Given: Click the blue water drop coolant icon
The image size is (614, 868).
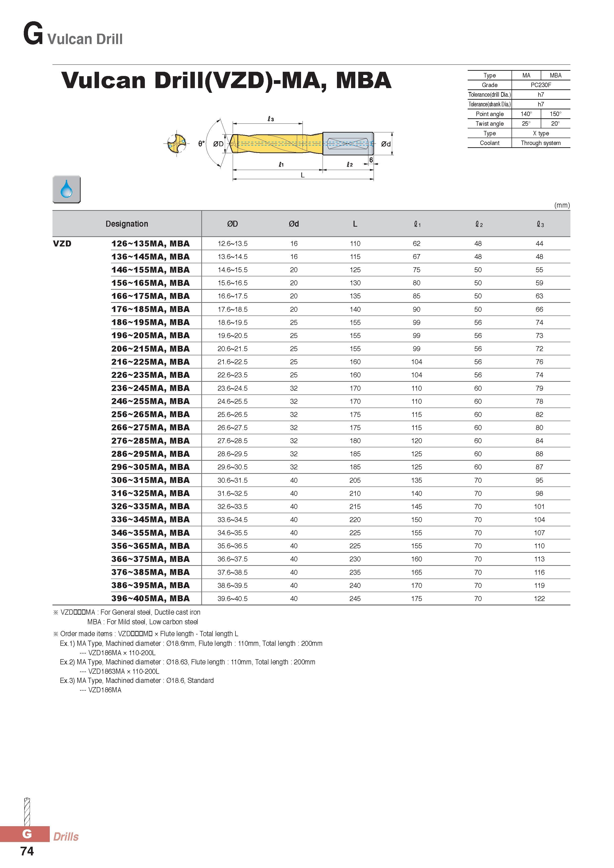Looking at the screenshot, I should point(67,189).
